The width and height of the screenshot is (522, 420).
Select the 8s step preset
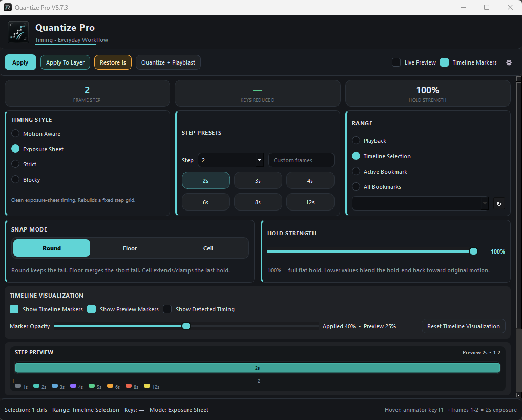258,202
